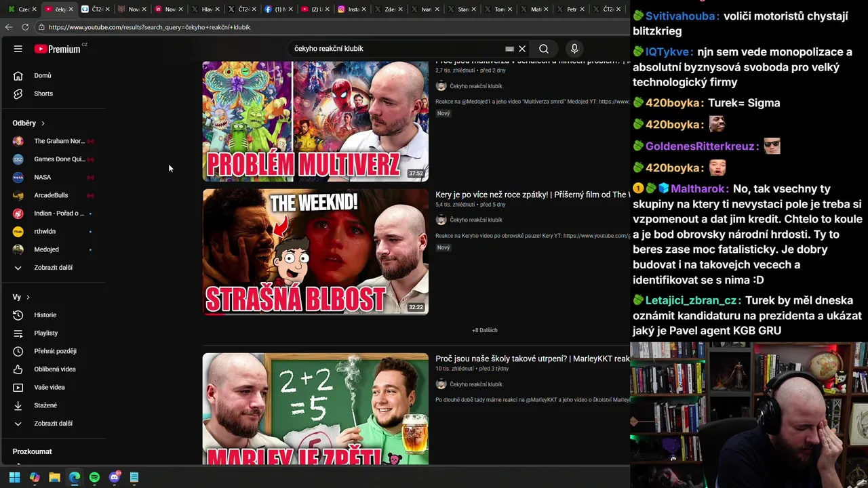Click the YouTube search field
The image size is (868, 488).
[397, 49]
